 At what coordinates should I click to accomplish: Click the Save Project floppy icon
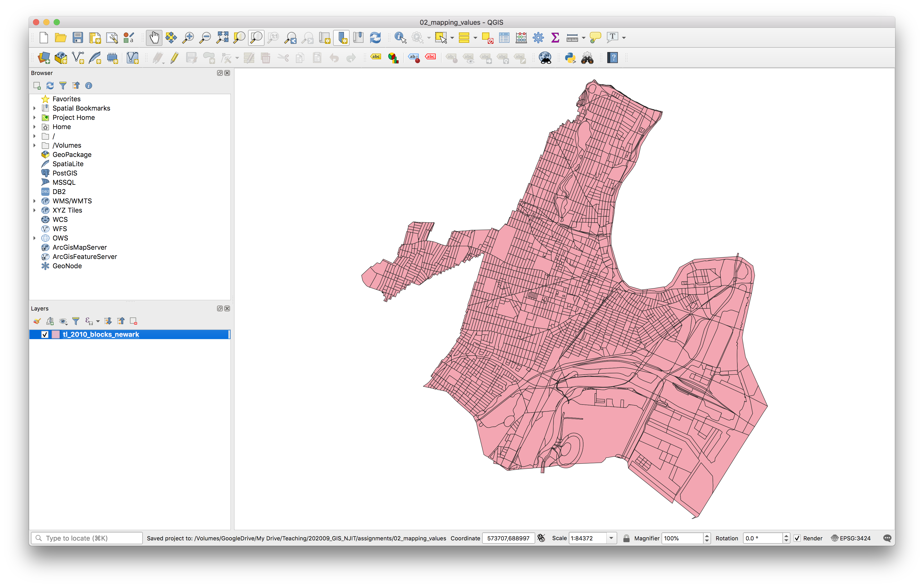pyautogui.click(x=78, y=38)
